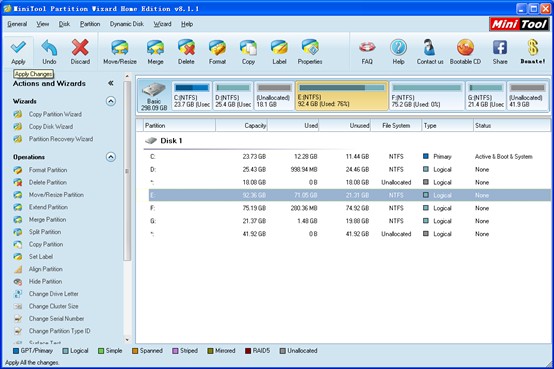Click the Delete toolbar icon
554x369 pixels.
(x=186, y=48)
